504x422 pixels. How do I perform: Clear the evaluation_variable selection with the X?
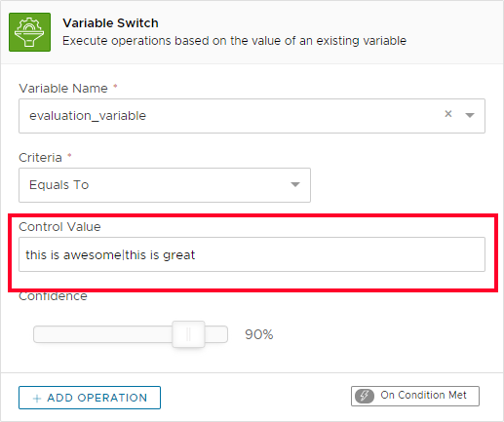448,114
